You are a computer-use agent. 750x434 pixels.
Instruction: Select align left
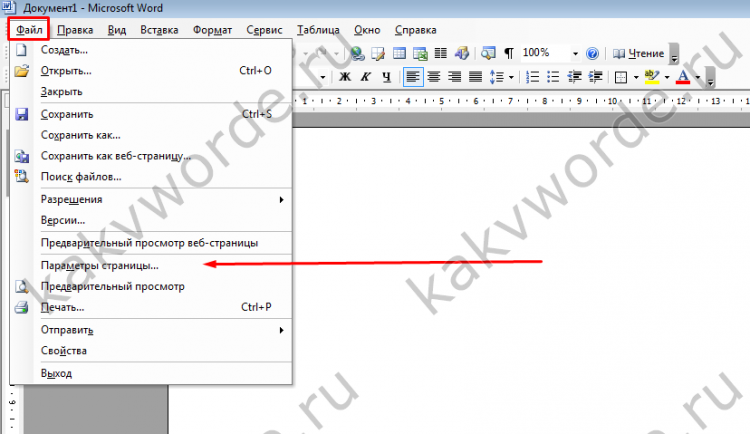click(413, 77)
